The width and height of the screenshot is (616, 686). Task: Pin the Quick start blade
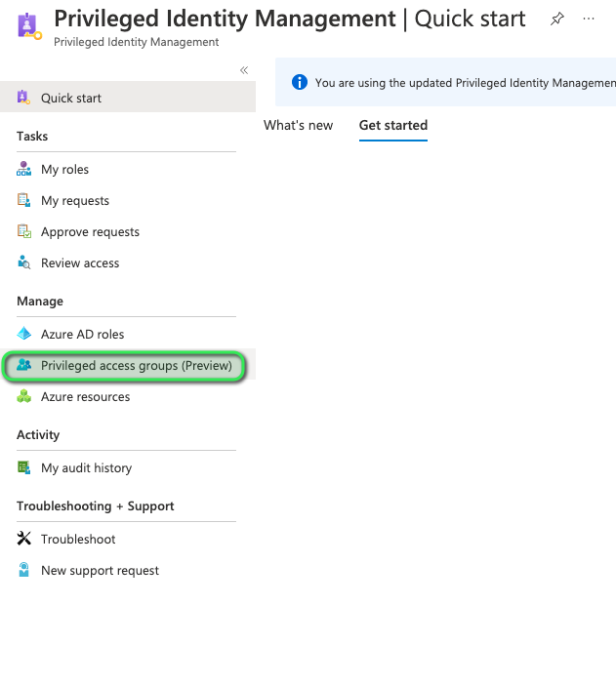[x=556, y=19]
